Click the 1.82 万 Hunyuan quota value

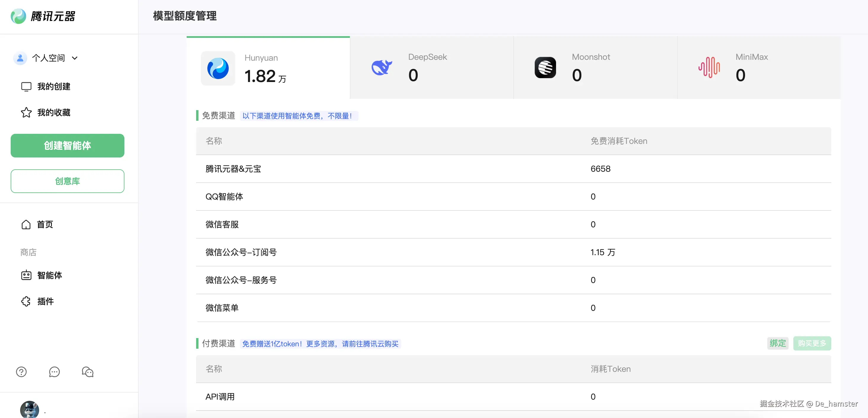point(265,76)
